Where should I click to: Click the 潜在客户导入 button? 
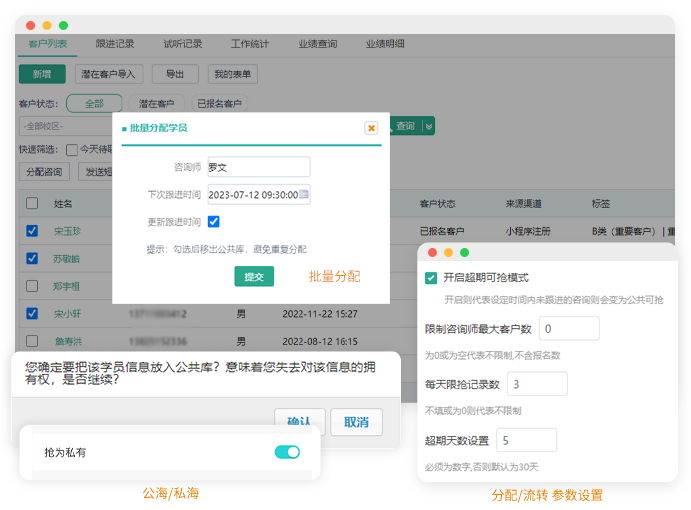pyautogui.click(x=109, y=74)
